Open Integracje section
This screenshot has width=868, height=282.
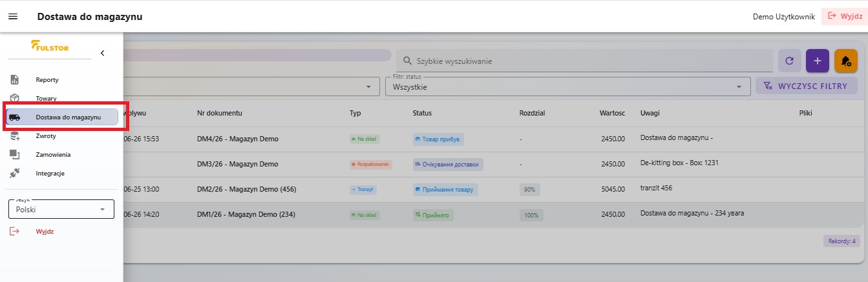(50, 173)
